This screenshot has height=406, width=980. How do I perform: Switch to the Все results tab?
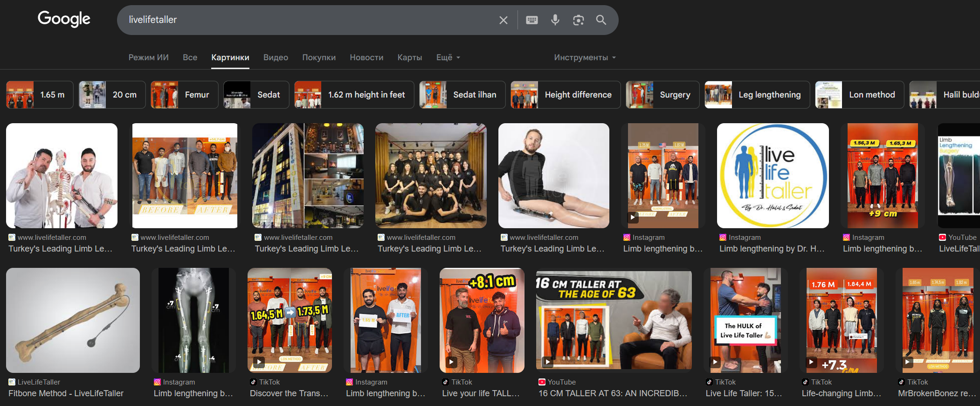(x=190, y=57)
